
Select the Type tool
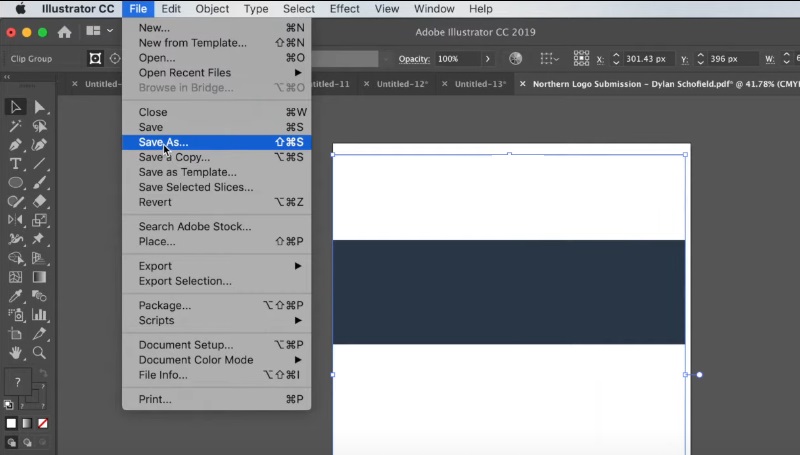point(15,163)
